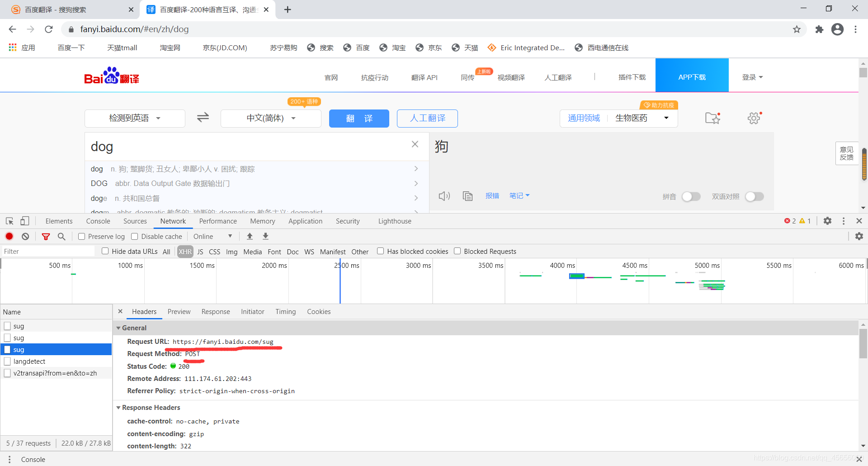Select the JS filter type
This screenshot has width=868, height=466.
[x=200, y=252]
